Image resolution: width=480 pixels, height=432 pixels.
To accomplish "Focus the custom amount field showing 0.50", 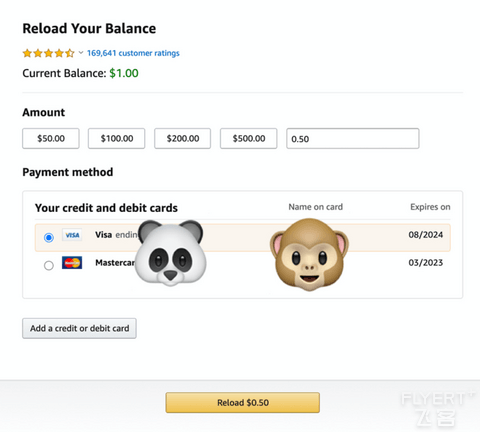I will (353, 138).
